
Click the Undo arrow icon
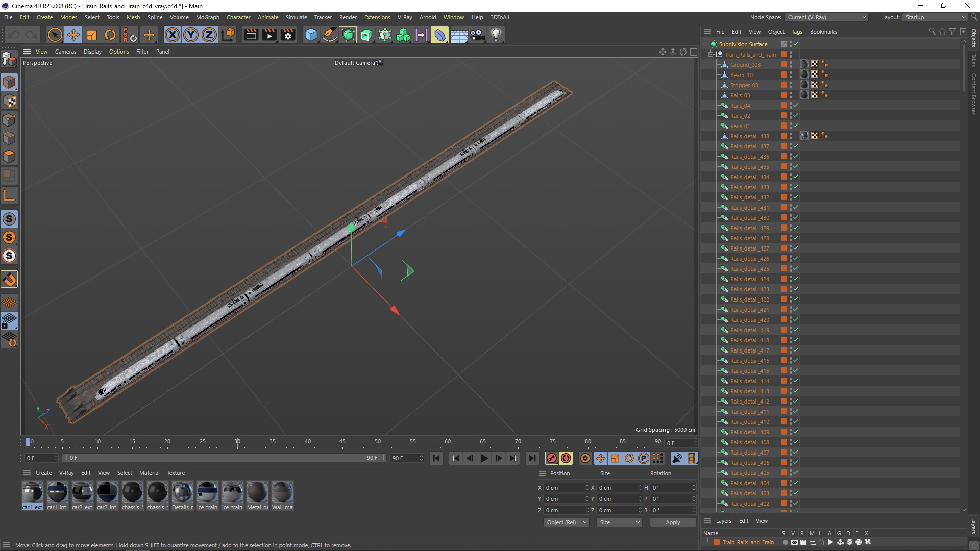click(14, 35)
